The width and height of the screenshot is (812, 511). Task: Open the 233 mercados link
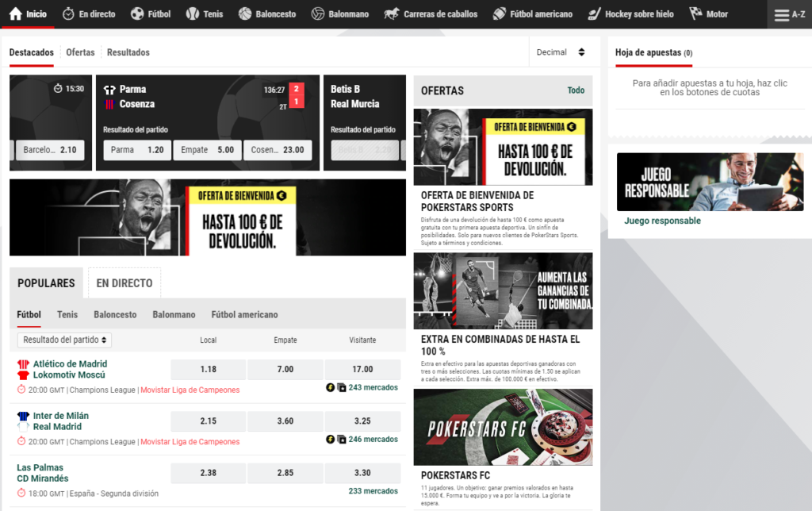coord(373,491)
